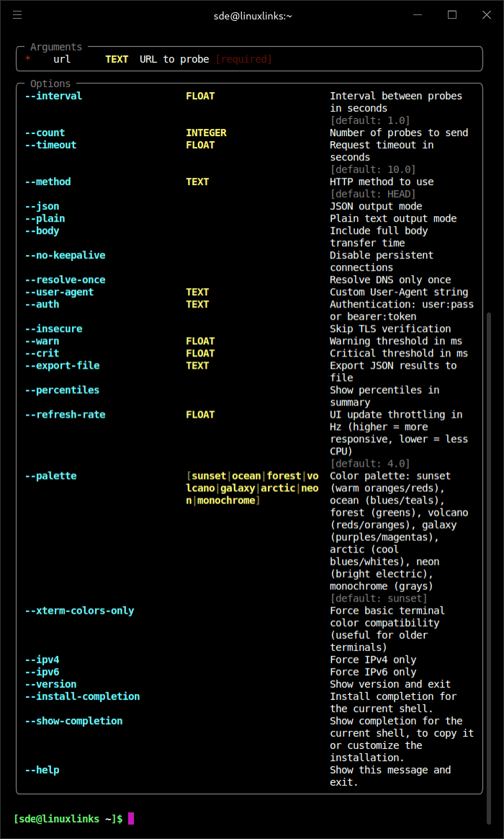Click the --help option text
The height and width of the screenshot is (839, 504).
tap(42, 770)
